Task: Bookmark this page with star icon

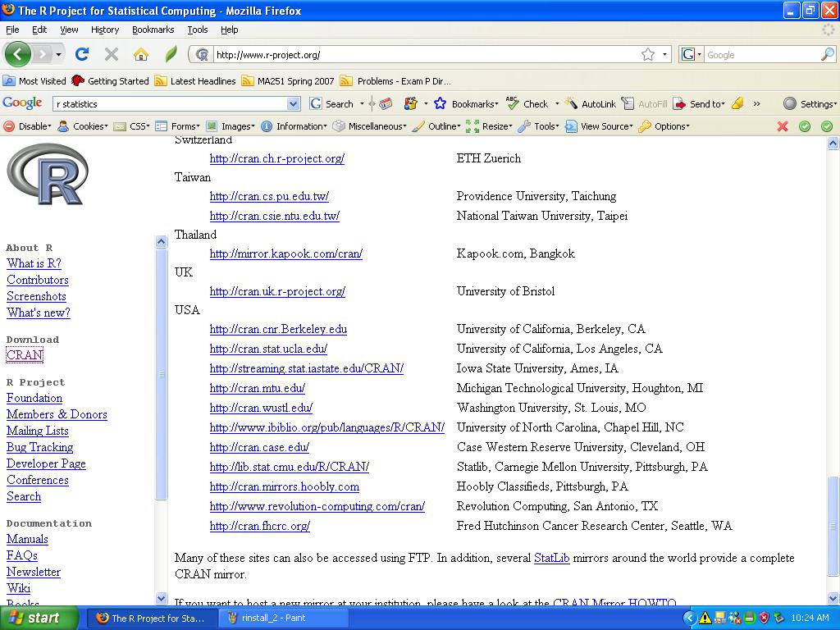Action: tap(647, 55)
